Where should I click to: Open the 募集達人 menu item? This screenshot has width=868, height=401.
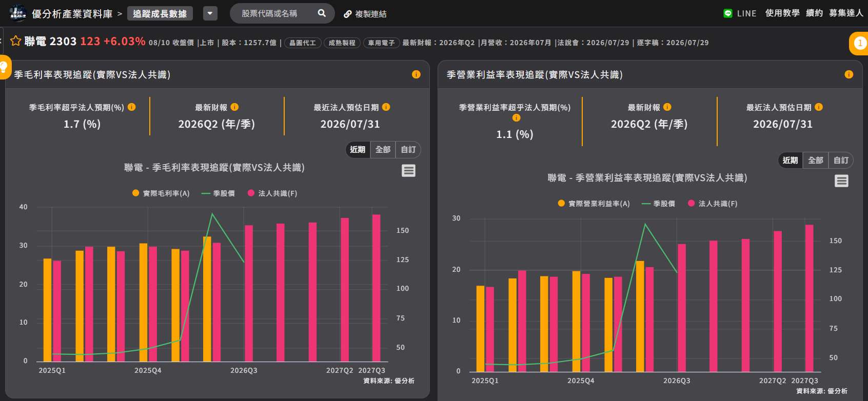(x=846, y=13)
